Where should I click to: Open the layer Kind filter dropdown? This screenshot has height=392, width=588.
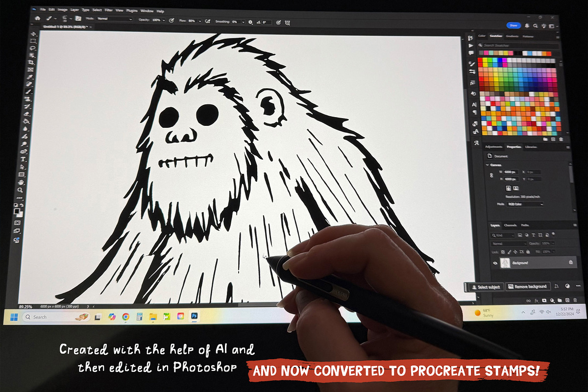tap(503, 235)
